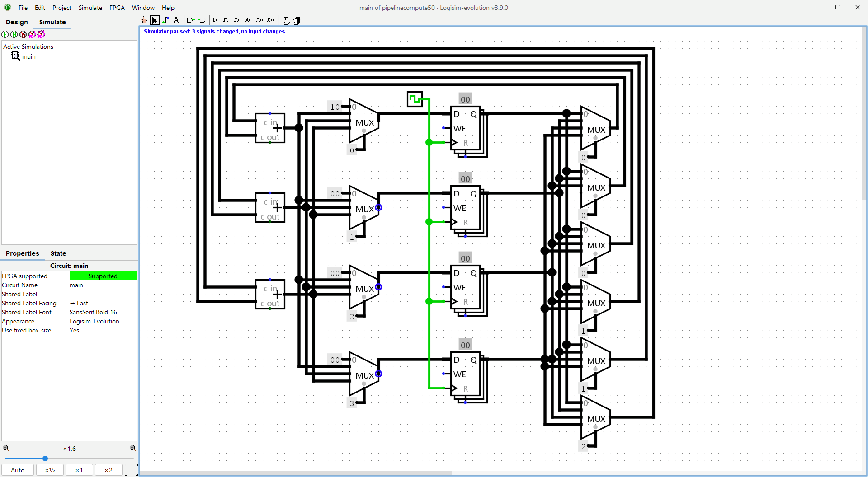Open Use fixed box-size Yes dropdown

click(x=103, y=330)
